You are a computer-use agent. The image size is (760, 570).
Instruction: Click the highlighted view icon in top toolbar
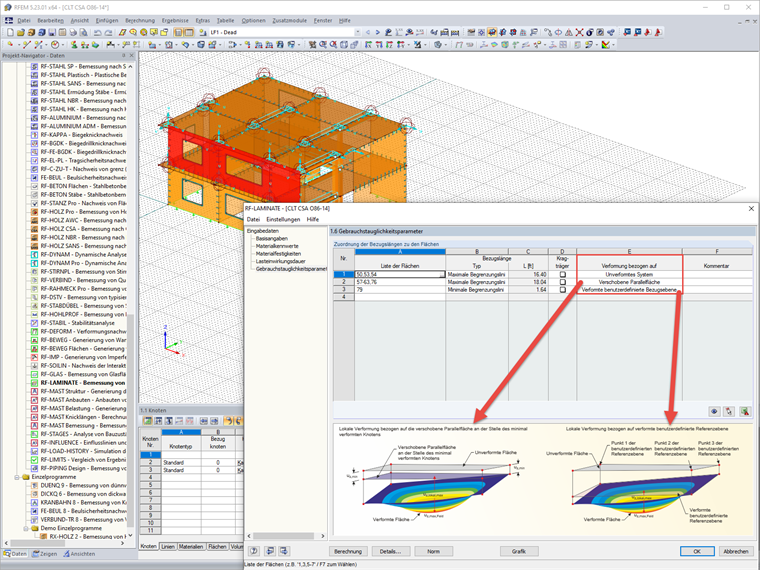[492, 32]
